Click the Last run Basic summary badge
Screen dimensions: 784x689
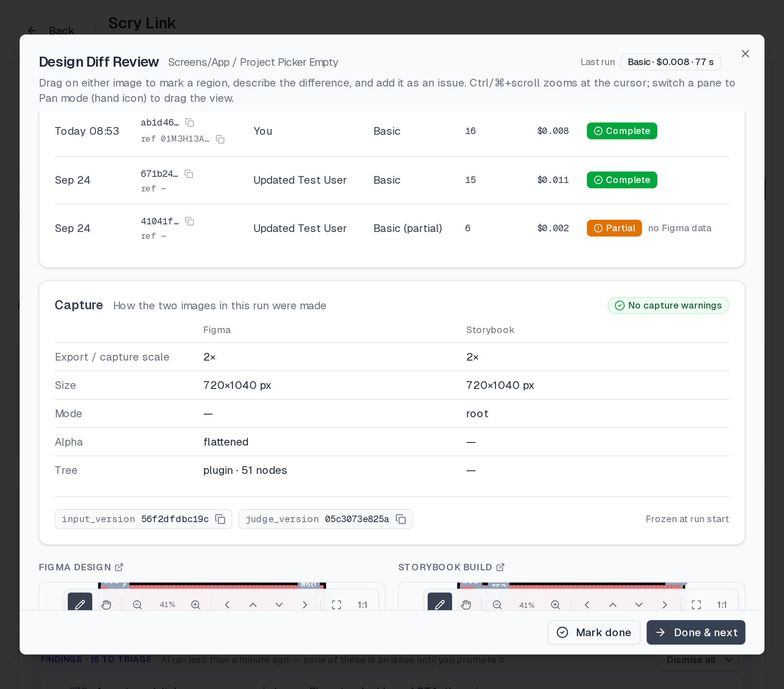click(670, 62)
